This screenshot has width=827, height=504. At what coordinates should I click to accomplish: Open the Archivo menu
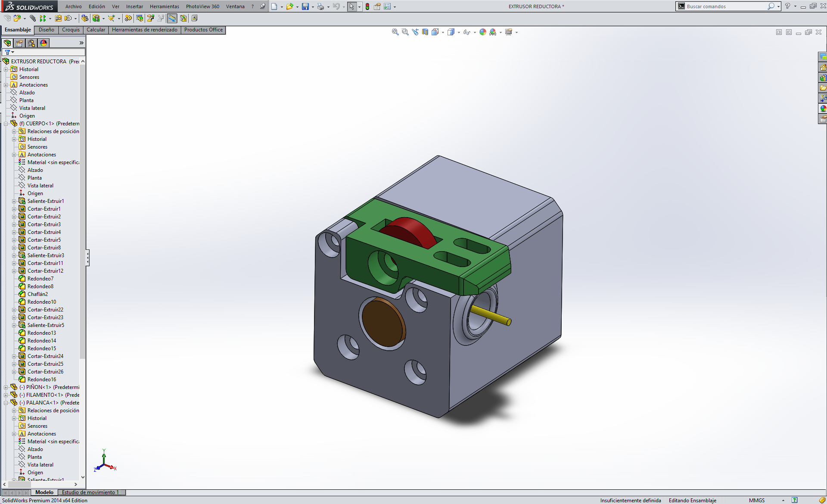click(x=74, y=6)
